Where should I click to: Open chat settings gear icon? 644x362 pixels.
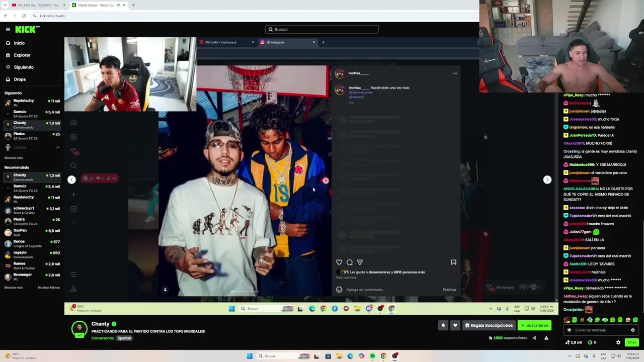click(x=618, y=342)
